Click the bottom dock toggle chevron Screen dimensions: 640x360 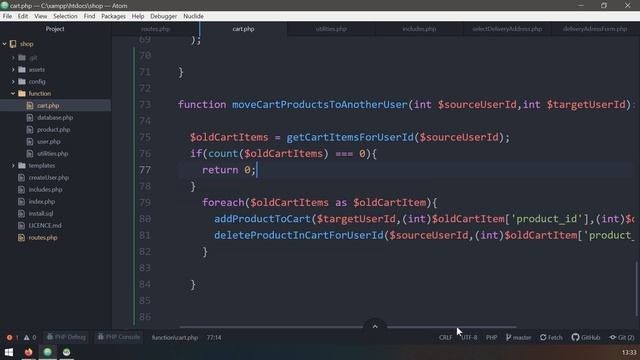click(375, 325)
